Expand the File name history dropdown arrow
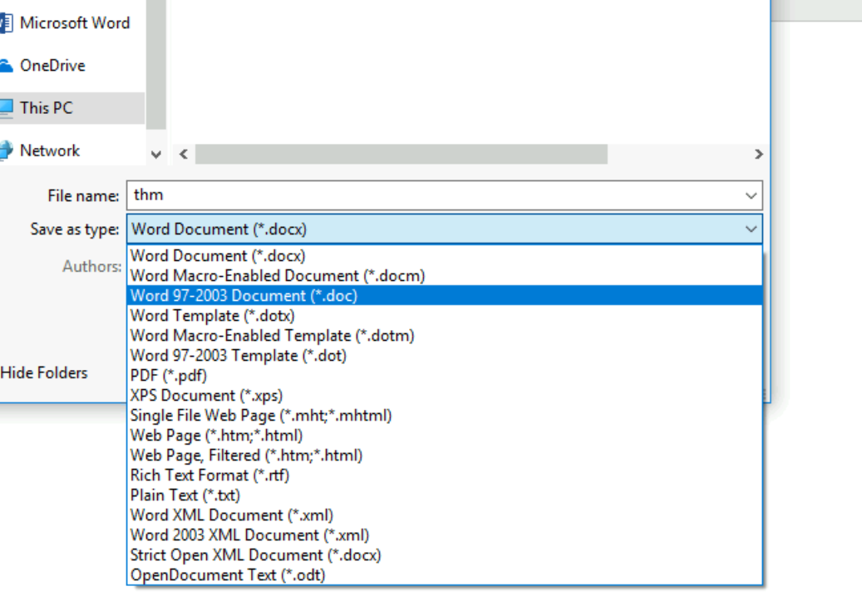 751,196
